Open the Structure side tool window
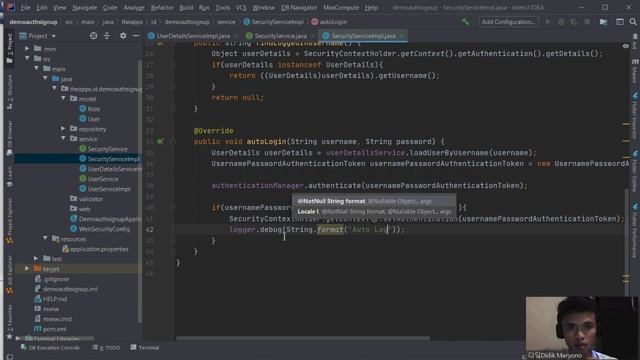The height and width of the screenshot is (360, 640). pyautogui.click(x=9, y=92)
